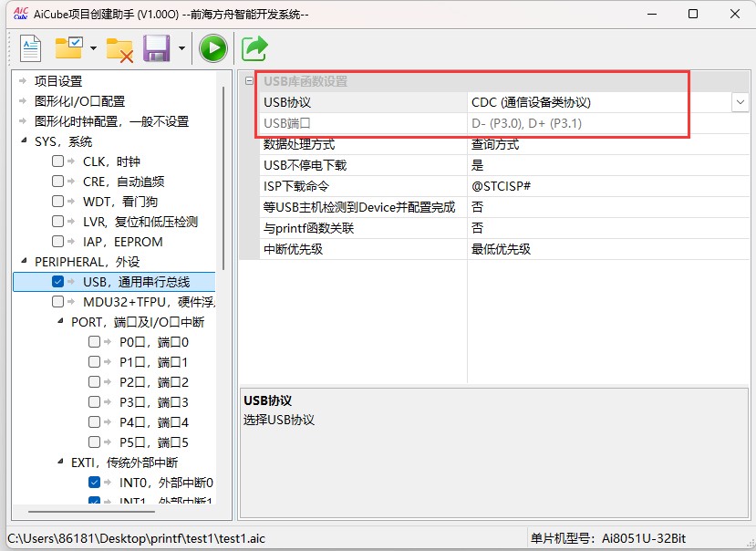Select the WDT，看门狗 tree label
This screenshot has height=551, width=756.
[x=120, y=202]
